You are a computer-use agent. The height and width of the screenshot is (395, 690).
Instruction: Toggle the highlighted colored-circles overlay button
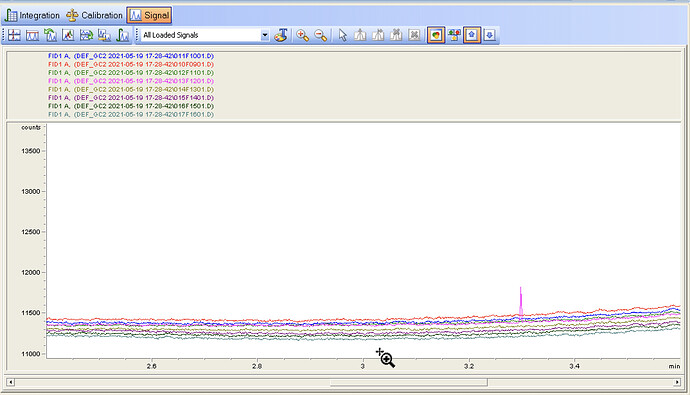click(x=436, y=35)
